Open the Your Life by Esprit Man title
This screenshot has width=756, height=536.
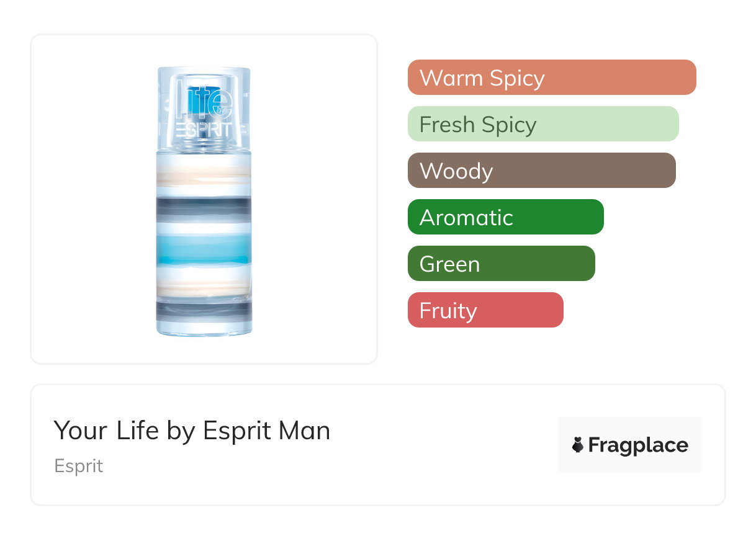pyautogui.click(x=192, y=431)
